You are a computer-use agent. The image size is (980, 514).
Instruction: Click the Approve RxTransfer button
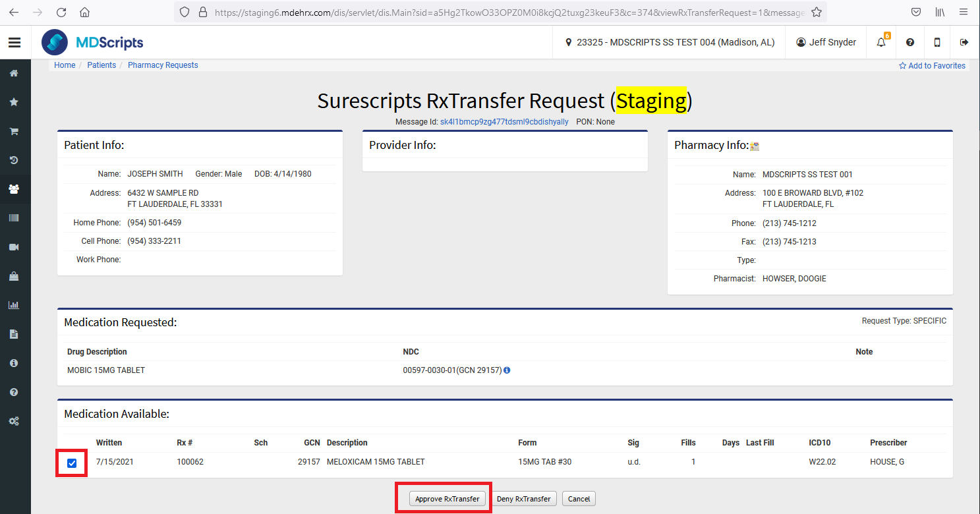pyautogui.click(x=447, y=499)
